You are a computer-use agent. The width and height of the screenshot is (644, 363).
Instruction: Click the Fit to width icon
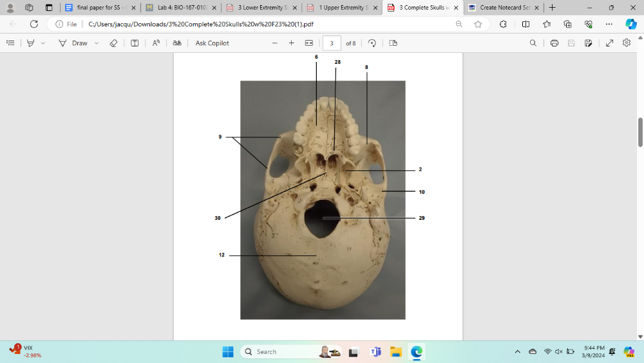tap(308, 43)
